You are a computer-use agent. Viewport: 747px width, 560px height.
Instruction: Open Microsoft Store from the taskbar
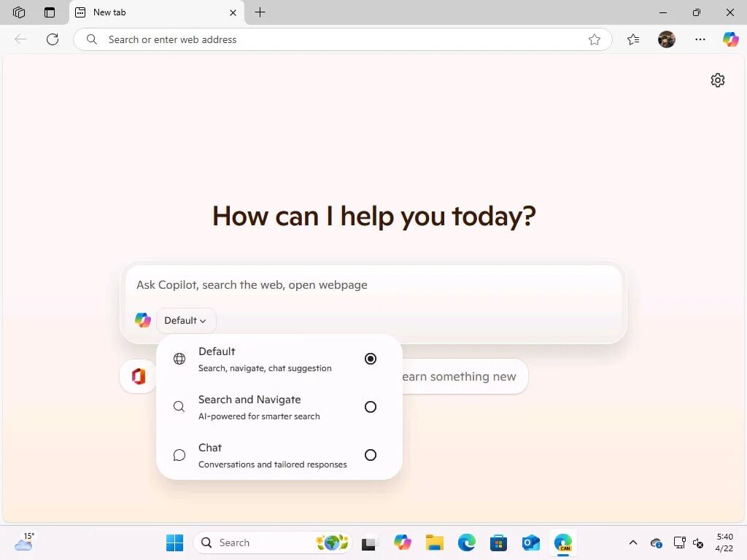tap(498, 542)
